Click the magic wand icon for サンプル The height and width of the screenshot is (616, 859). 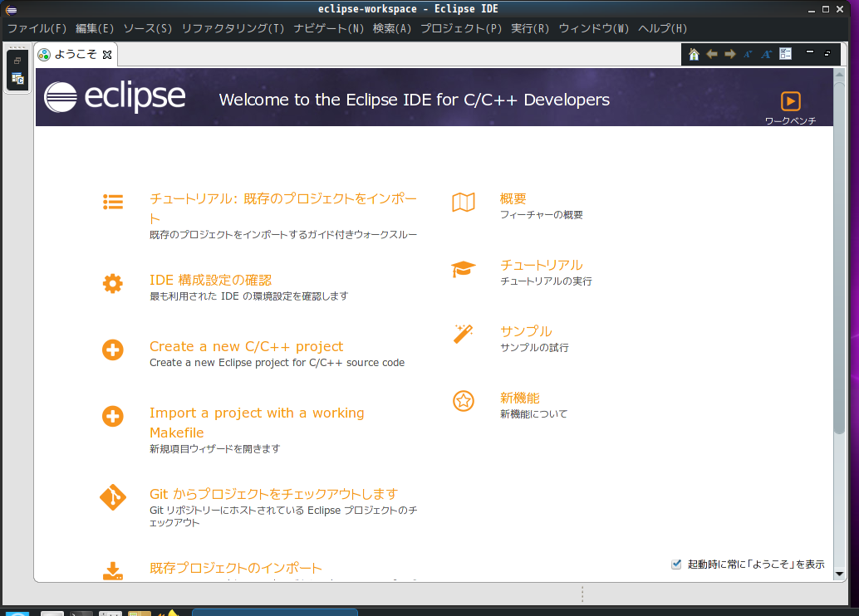click(464, 334)
